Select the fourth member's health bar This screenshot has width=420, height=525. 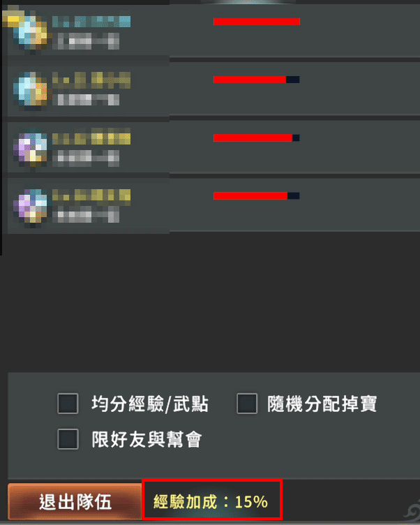click(257, 195)
